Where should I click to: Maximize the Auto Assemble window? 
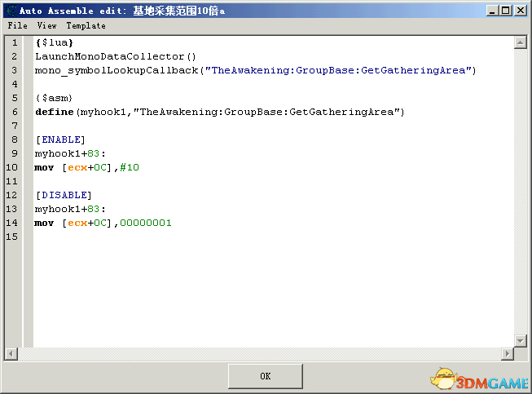506,11
